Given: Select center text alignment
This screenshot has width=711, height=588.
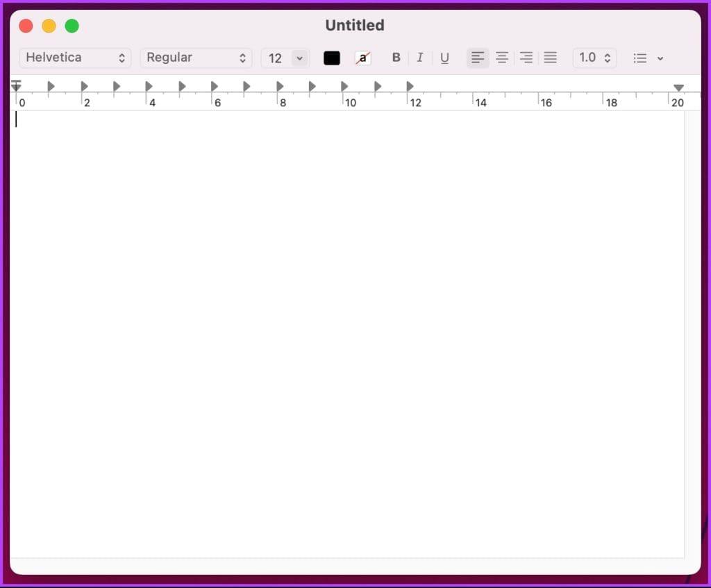Looking at the screenshot, I should coord(502,58).
